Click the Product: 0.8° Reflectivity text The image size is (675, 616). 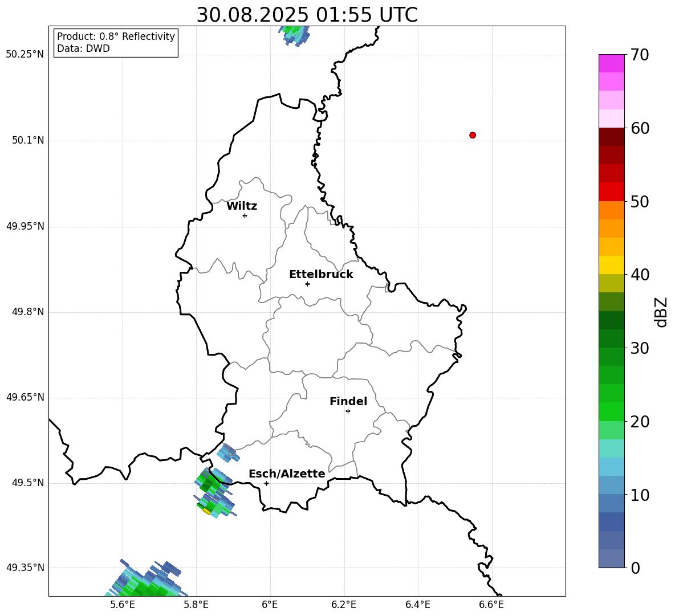(x=116, y=36)
